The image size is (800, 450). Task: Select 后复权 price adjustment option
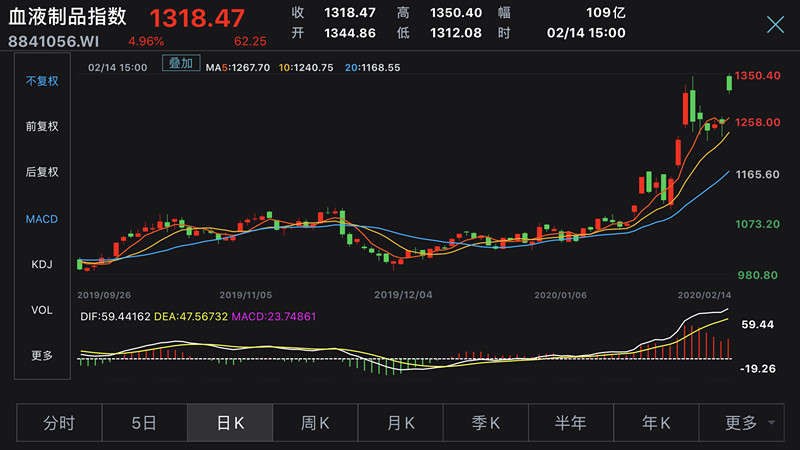pos(42,172)
